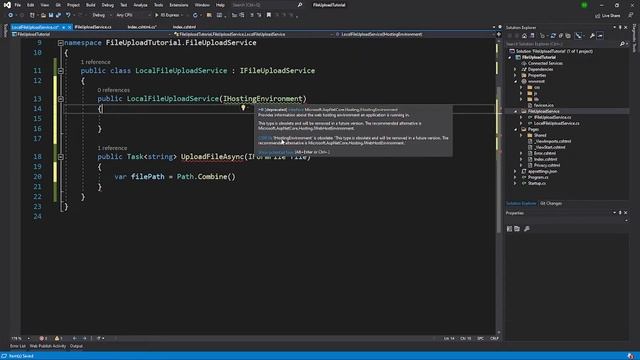Select Error.cshtml in Solution Explorer
This screenshot has width=640, height=360.
(544, 153)
